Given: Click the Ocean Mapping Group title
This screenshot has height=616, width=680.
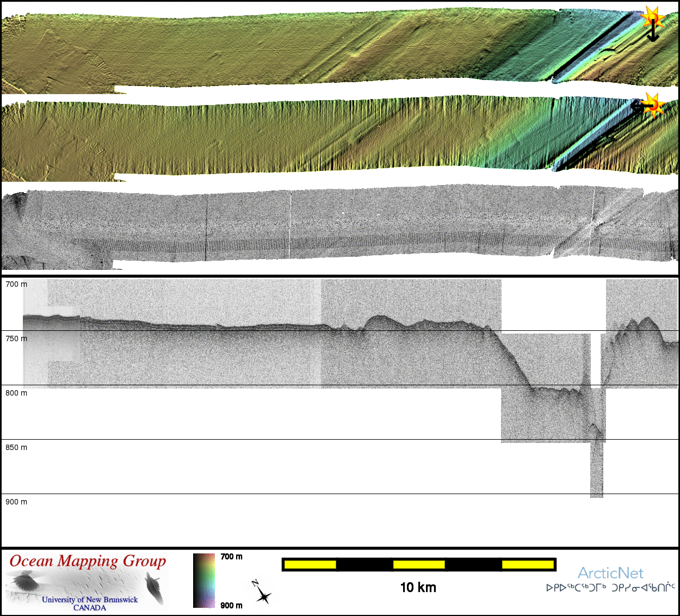Looking at the screenshot, I should [88, 561].
